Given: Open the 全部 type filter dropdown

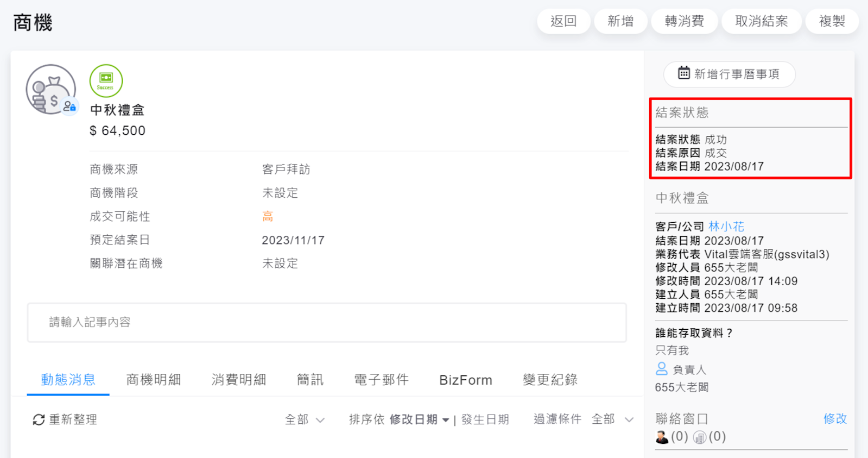Looking at the screenshot, I should pos(305,419).
